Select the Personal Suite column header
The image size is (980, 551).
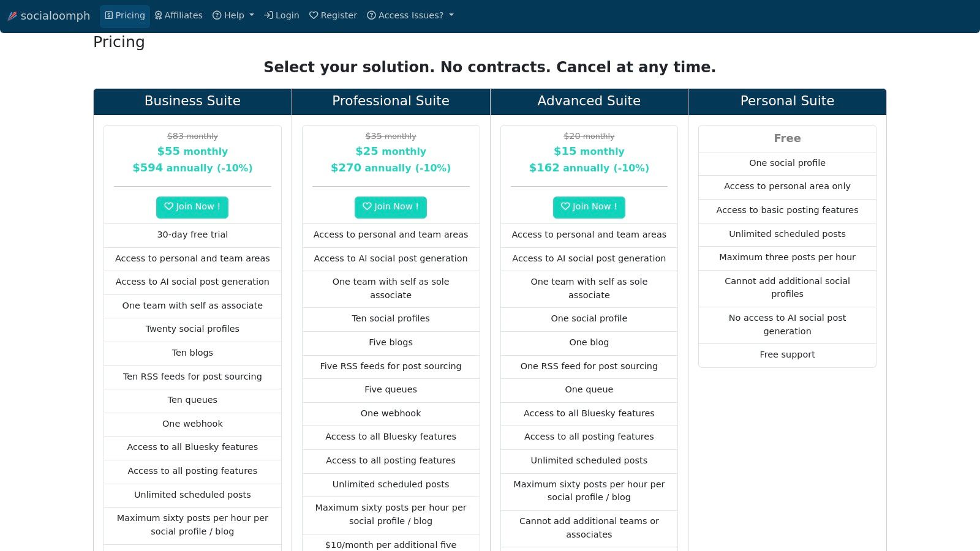pos(787,101)
